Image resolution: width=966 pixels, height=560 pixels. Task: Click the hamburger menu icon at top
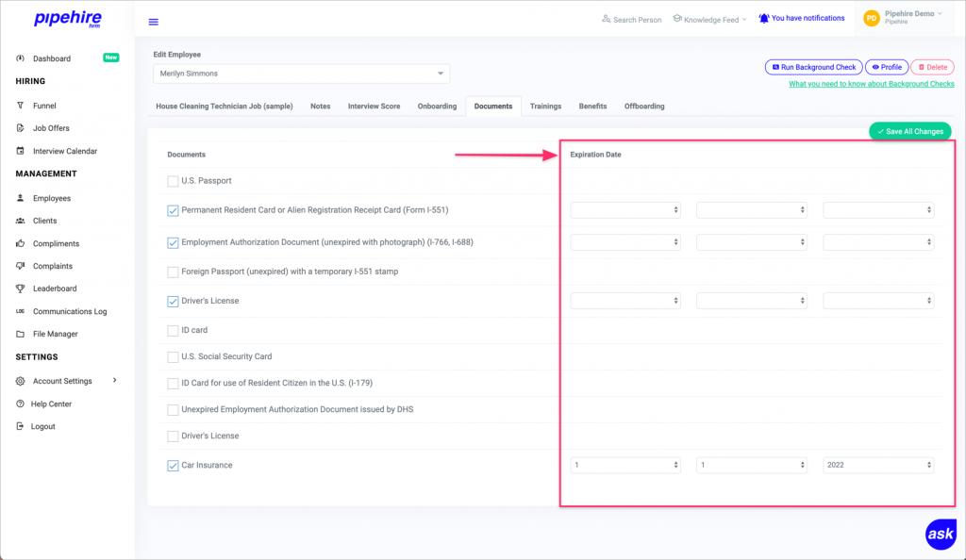[153, 21]
